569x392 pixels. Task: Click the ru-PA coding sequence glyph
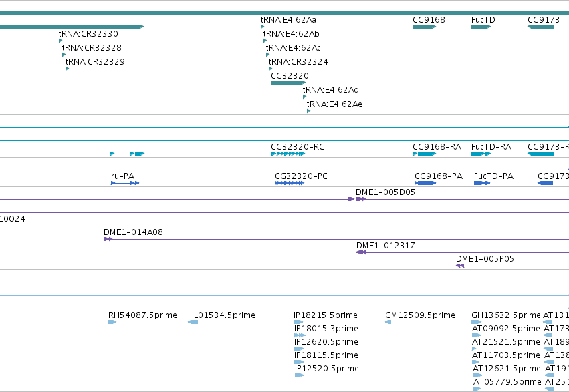pyautogui.click(x=125, y=183)
